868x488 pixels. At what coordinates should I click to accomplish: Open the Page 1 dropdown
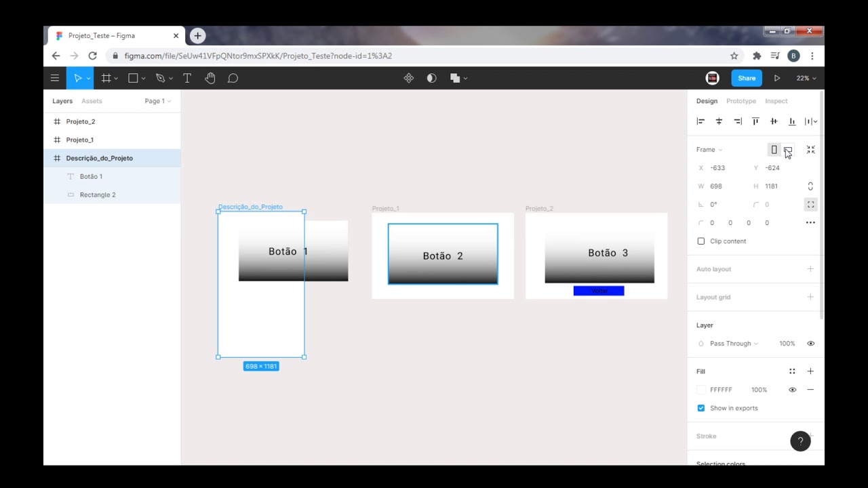click(157, 101)
